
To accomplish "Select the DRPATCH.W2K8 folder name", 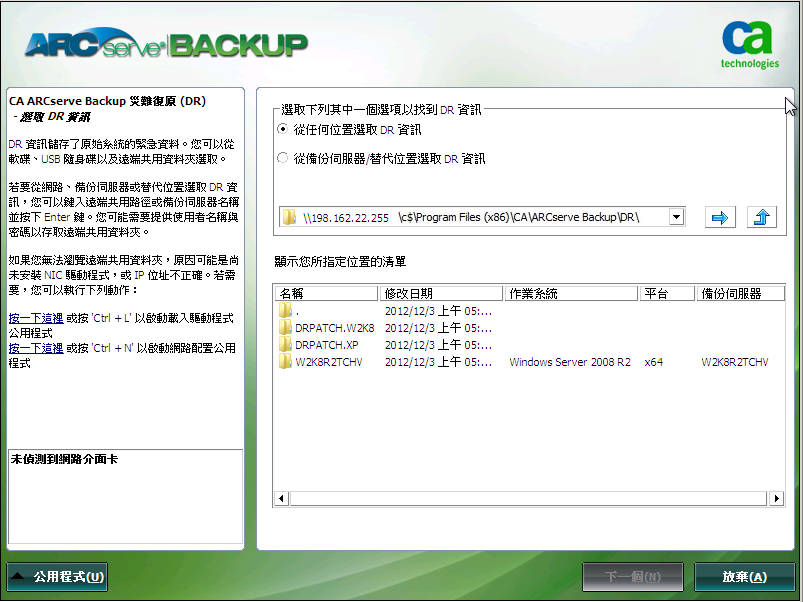I will (334, 328).
